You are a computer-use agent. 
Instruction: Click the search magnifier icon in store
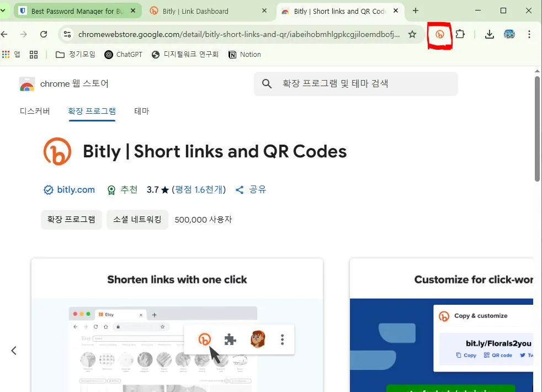coord(267,84)
